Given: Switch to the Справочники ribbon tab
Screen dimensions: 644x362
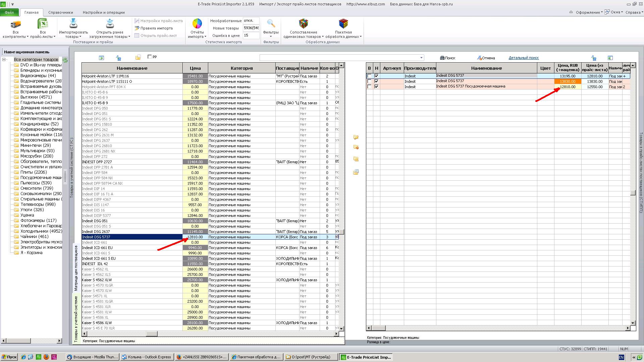Looking at the screenshot, I should click(61, 12).
